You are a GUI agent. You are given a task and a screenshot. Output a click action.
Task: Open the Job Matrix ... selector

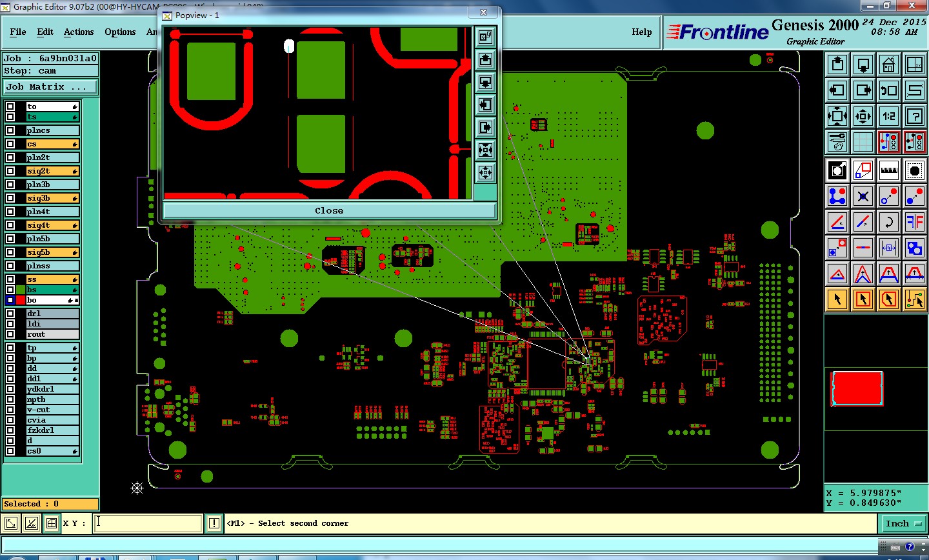pyautogui.click(x=51, y=86)
